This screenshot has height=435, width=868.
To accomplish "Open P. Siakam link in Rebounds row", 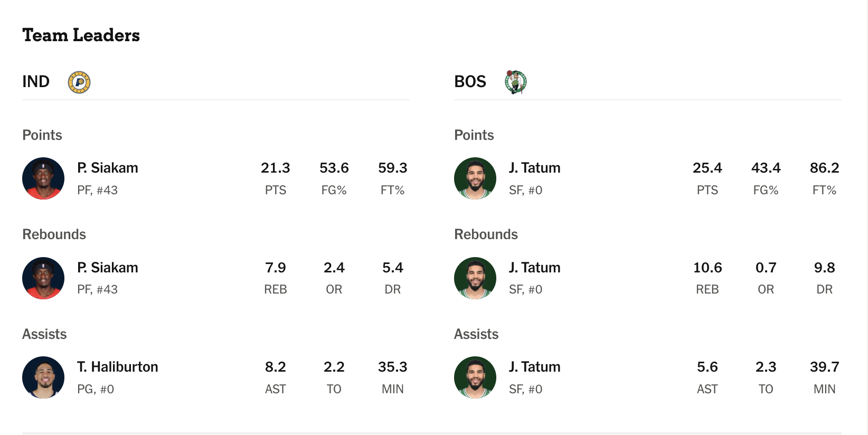I will [x=108, y=268].
